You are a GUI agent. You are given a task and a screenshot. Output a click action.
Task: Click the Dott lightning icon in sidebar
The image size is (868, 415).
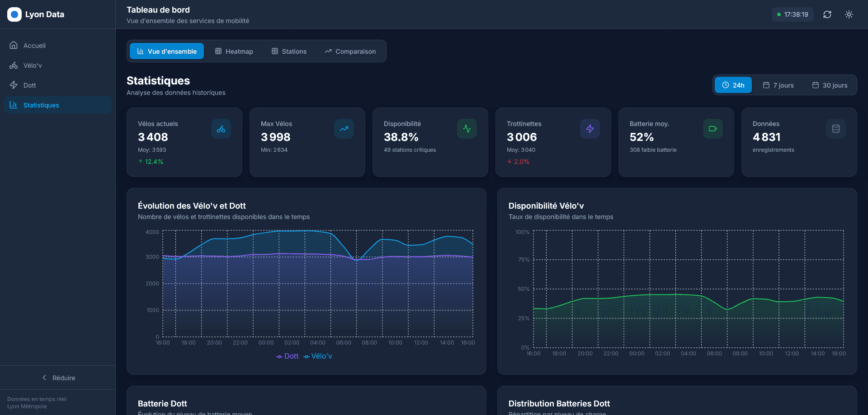point(14,85)
